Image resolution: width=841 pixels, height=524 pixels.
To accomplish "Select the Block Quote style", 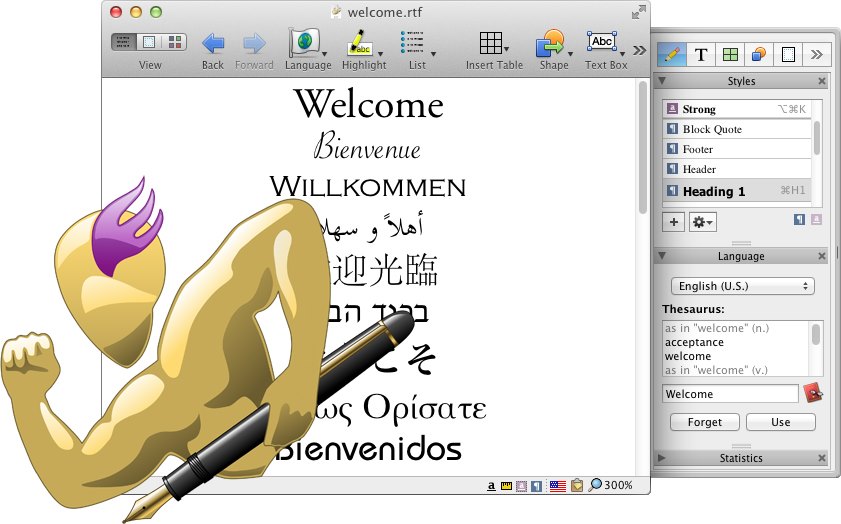I will coord(711,129).
